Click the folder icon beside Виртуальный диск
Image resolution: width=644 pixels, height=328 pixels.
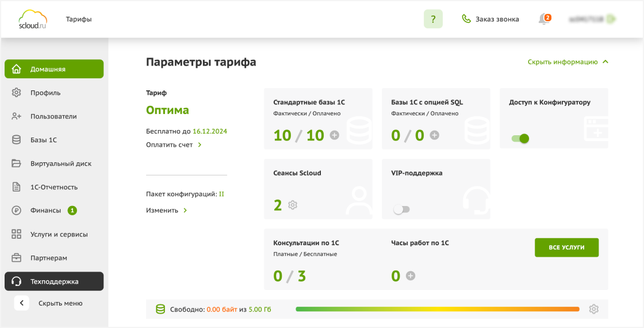pos(17,163)
